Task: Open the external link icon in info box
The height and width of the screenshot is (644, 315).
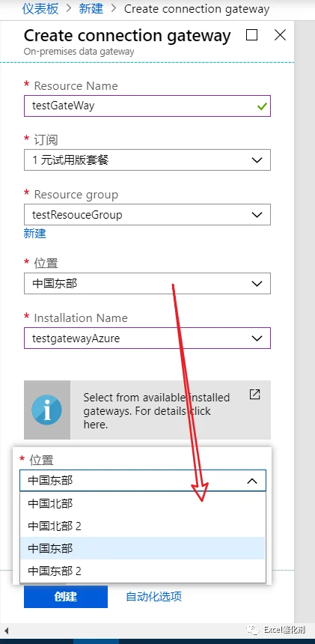Action: tap(254, 395)
